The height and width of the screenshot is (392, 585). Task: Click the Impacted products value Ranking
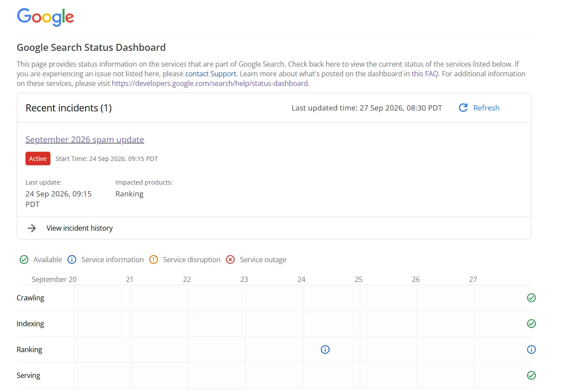129,194
